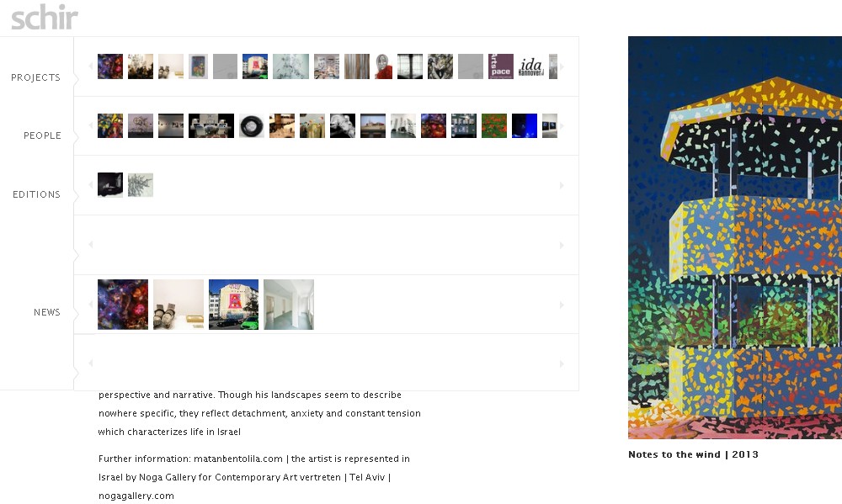Open the Artspace project thumbnail
This screenshot has width=842, height=504.
click(500, 66)
